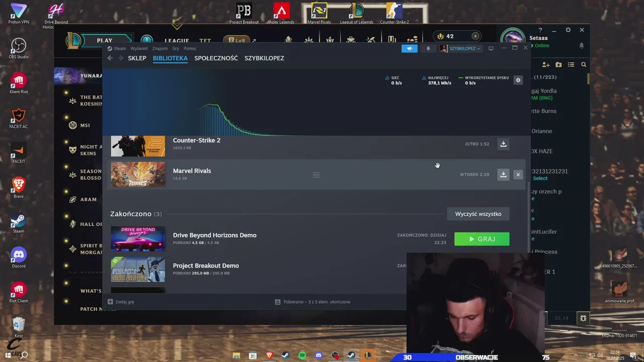Open Windows taskbar search
This screenshot has width=644, height=362.
(24, 355)
